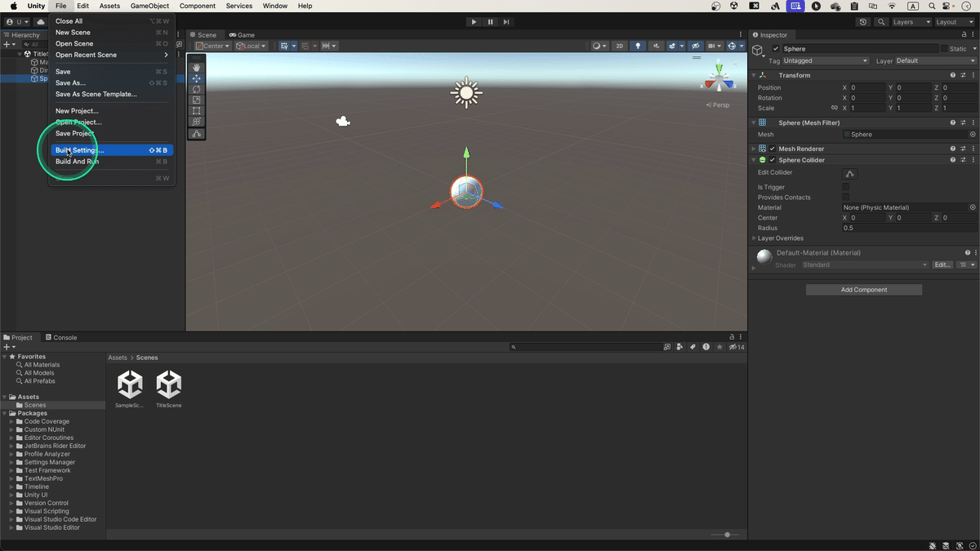The width and height of the screenshot is (980, 551).
Task: Select the Move tool in Scene toolbar
Action: [196, 78]
